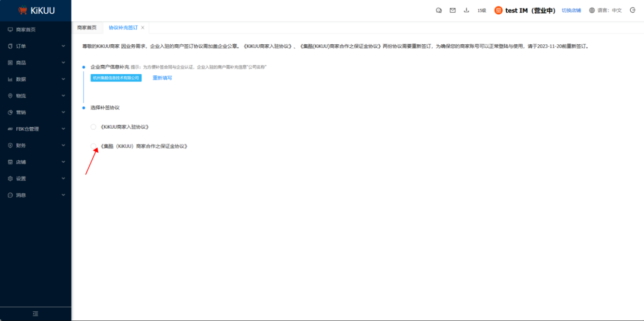Click the 财务 shield icon
This screenshot has width=644, height=321.
pyautogui.click(x=10, y=145)
